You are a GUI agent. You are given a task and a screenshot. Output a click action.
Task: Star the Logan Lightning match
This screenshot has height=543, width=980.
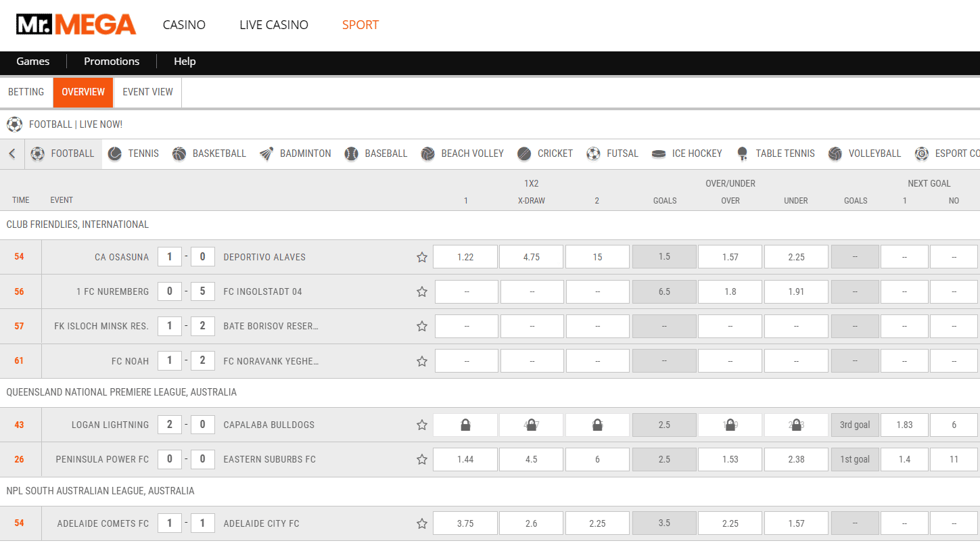point(422,425)
